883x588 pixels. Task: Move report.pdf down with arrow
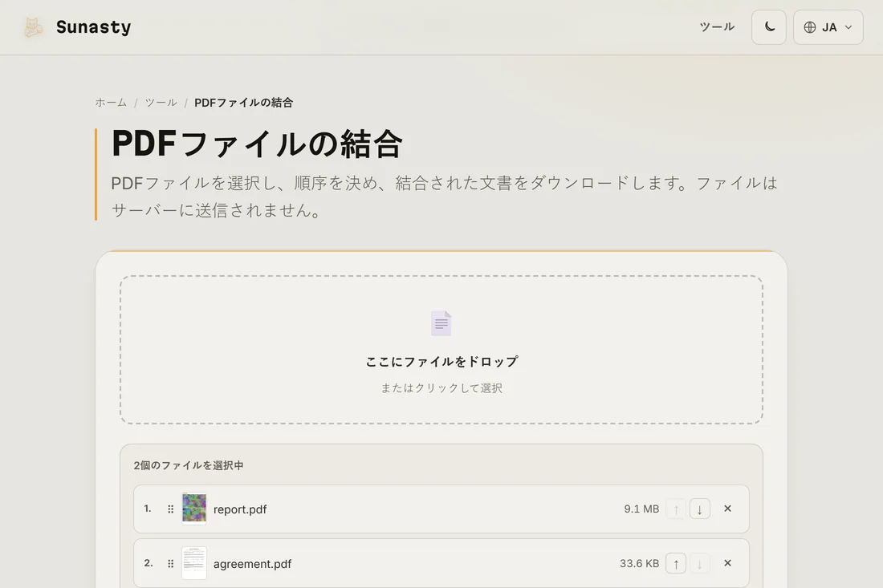click(x=699, y=509)
